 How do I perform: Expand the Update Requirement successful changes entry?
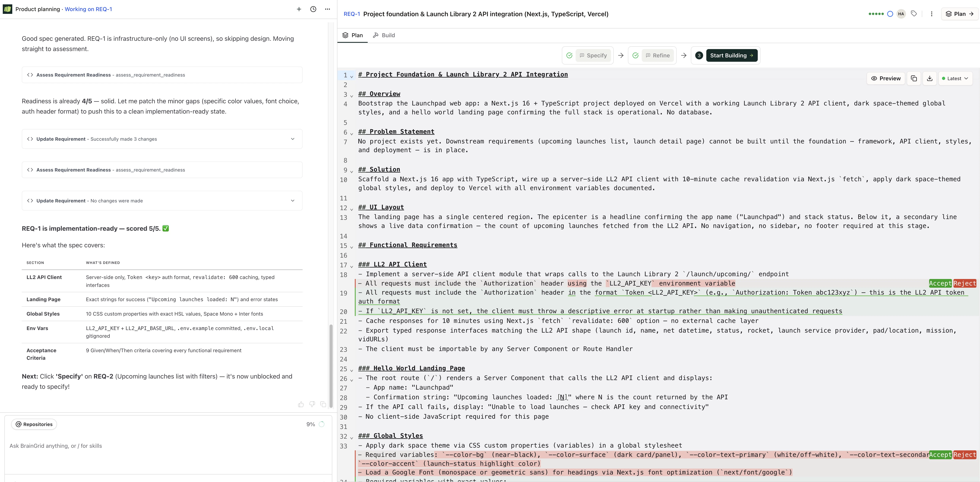tap(292, 139)
